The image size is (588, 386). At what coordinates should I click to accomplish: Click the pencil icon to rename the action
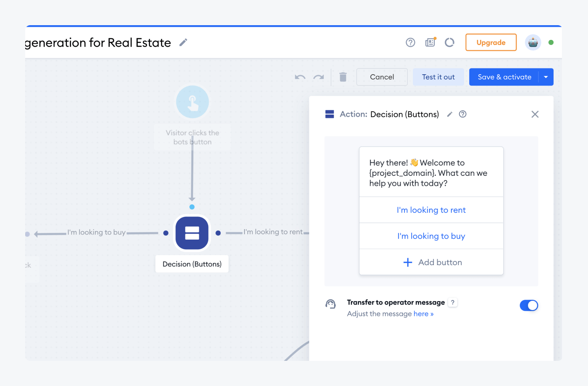(x=449, y=114)
